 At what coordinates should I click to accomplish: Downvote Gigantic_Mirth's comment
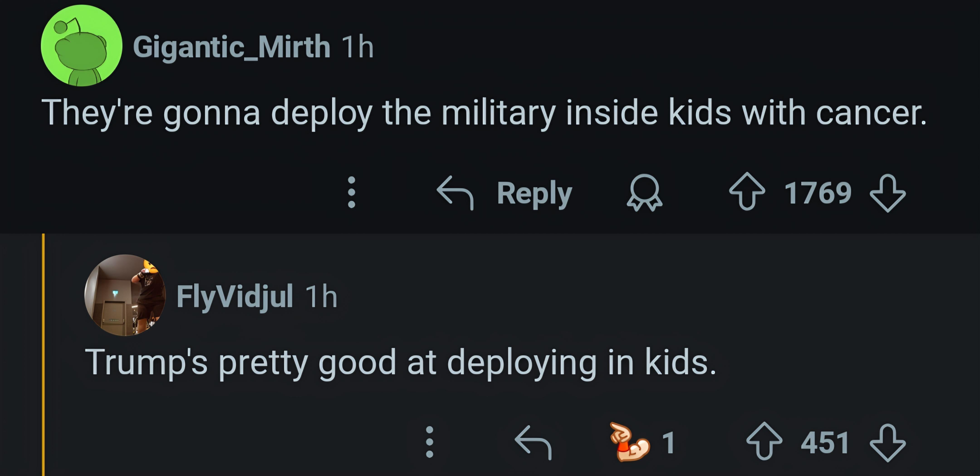click(887, 193)
